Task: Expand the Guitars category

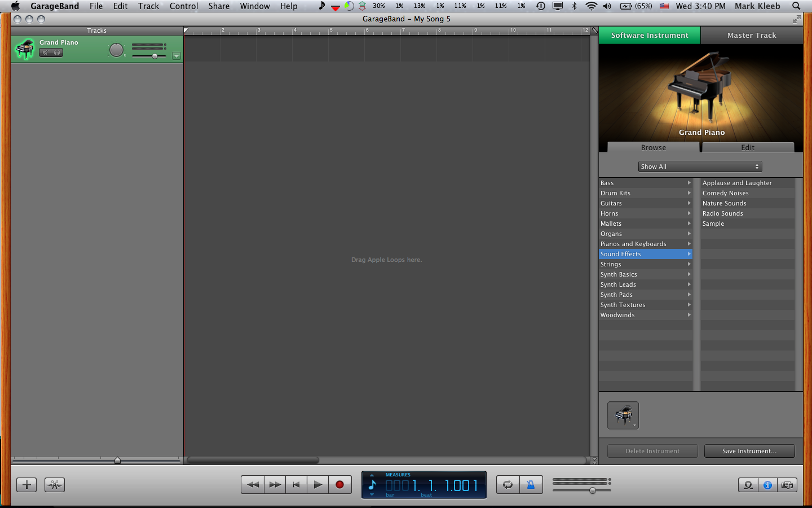Action: pyautogui.click(x=646, y=203)
